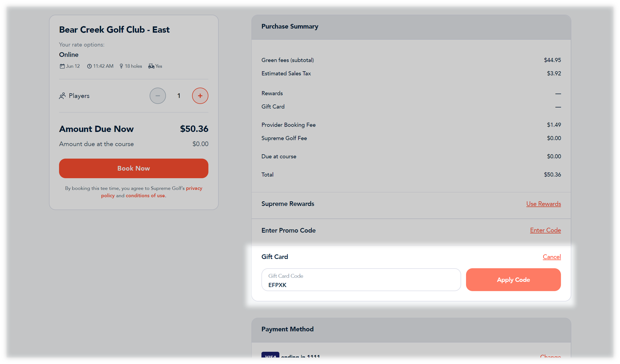Click the Apply Code button
This screenshot has height=364, width=620.
click(513, 280)
